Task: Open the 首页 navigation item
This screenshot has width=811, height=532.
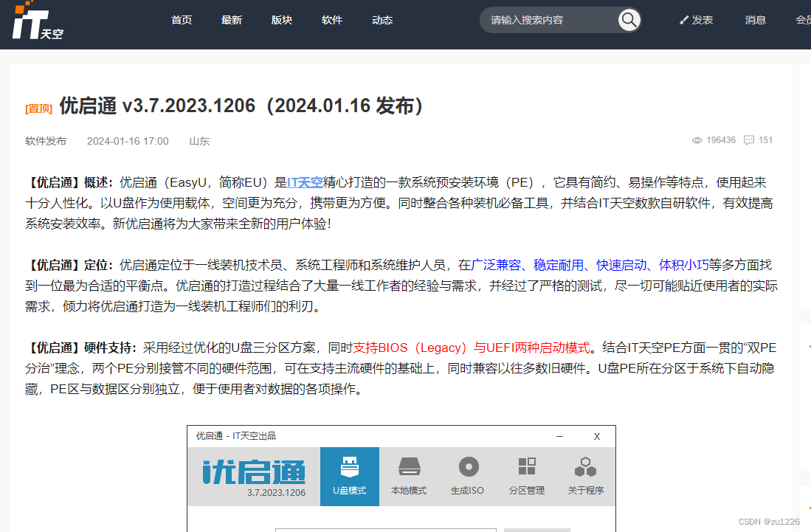Action: click(182, 20)
